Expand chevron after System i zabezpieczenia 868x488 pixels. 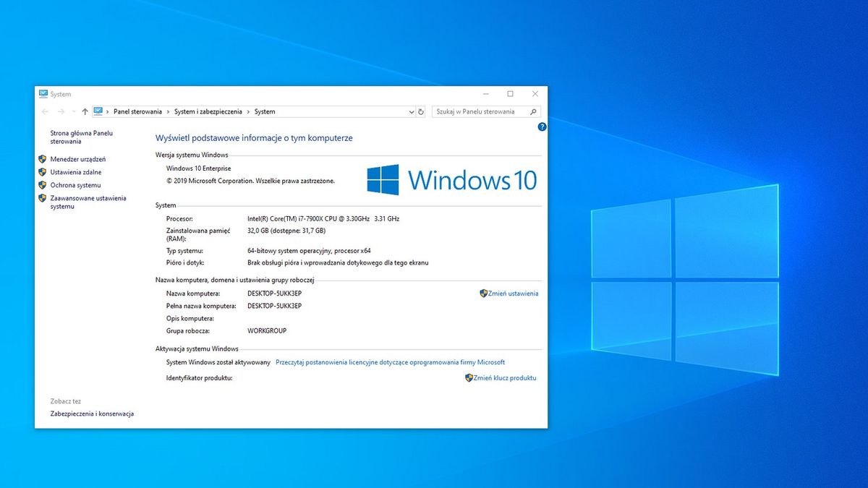[248, 112]
